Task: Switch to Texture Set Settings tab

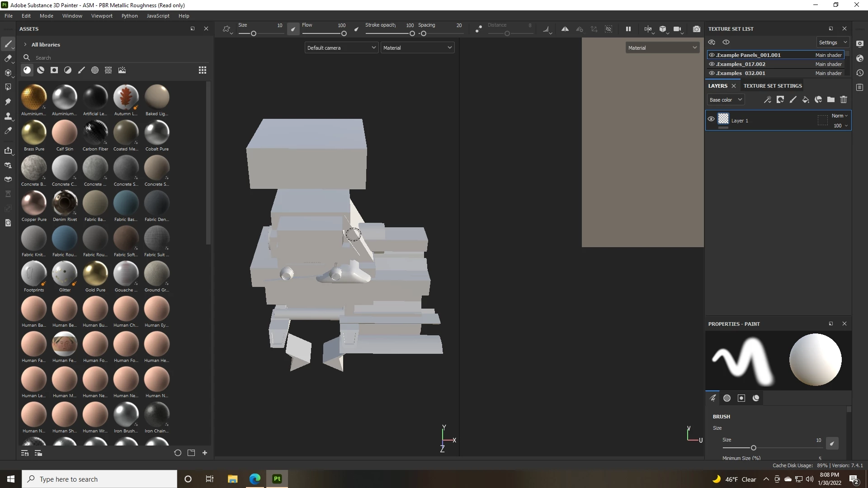Action: [x=773, y=86]
